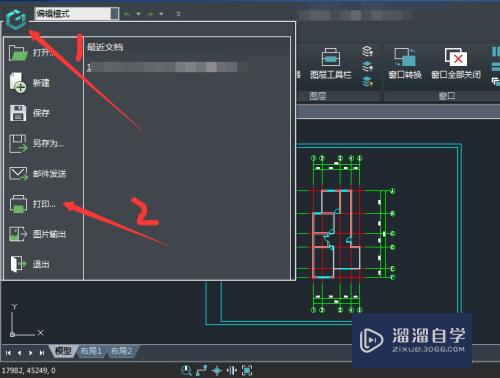Expand the 编辑模式 mode dropdown

point(115,14)
